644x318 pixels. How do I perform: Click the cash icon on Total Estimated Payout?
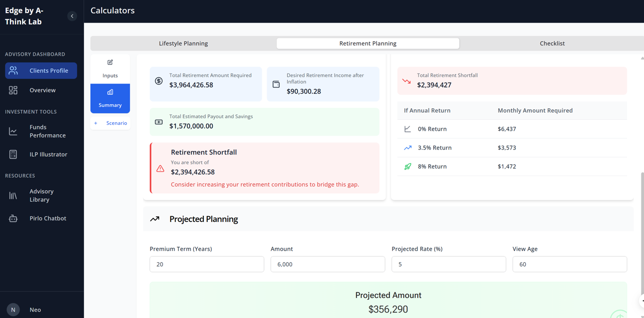click(158, 122)
